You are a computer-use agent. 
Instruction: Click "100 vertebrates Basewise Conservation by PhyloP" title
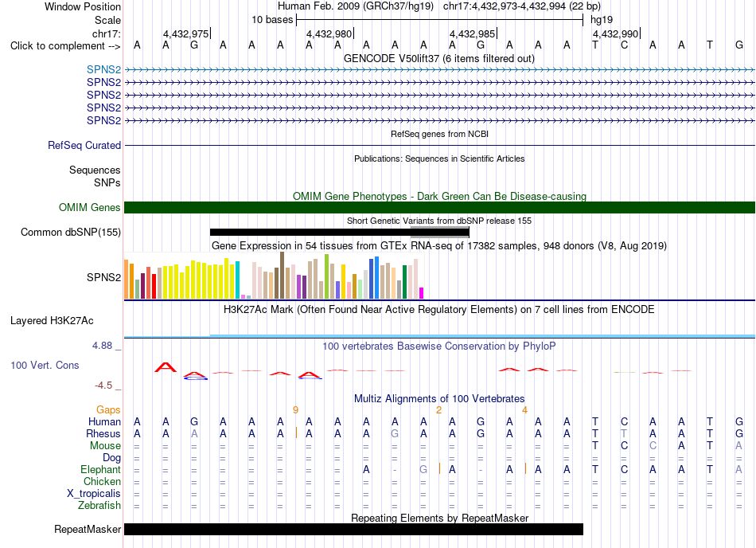click(439, 346)
